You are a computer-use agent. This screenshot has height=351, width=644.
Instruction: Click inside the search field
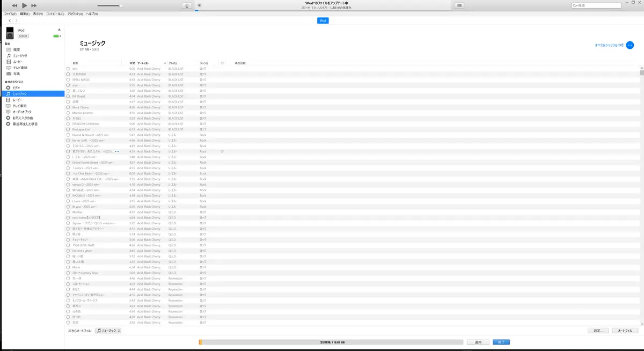click(x=596, y=5)
